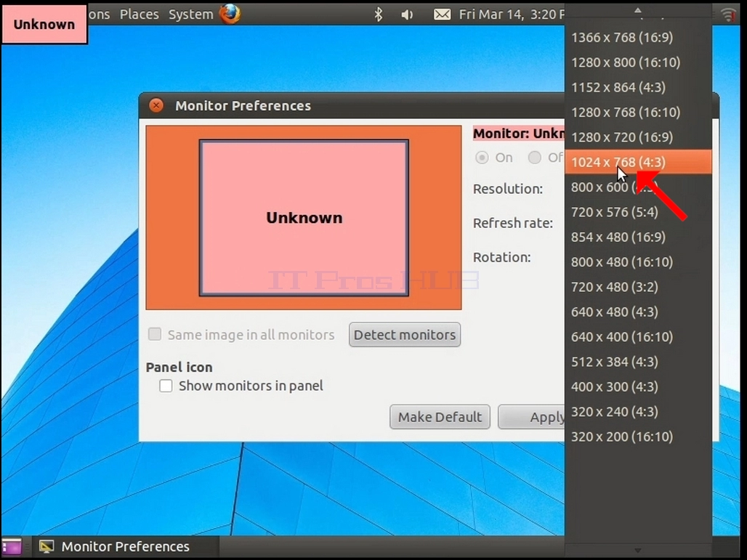Open the Places menu
Viewport: 747px width, 560px height.
(139, 15)
